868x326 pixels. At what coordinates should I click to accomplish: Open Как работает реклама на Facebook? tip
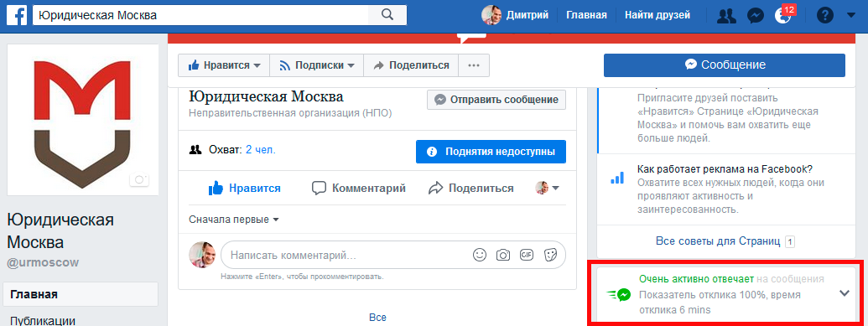tap(725, 168)
